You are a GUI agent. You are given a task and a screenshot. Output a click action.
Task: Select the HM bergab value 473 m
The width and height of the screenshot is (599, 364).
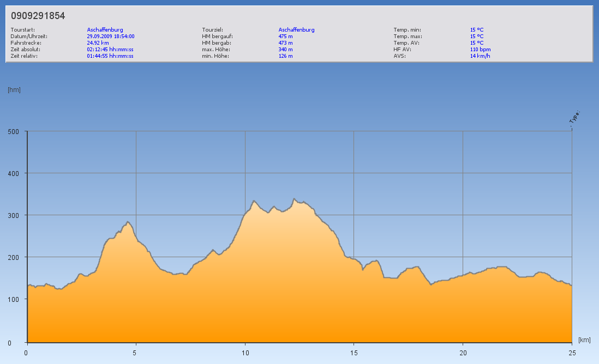285,43
